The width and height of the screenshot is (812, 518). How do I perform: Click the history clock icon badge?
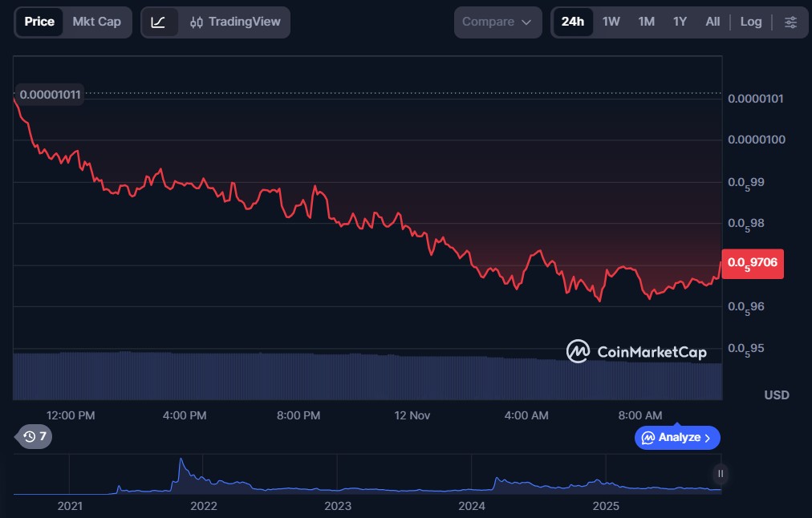(x=35, y=437)
